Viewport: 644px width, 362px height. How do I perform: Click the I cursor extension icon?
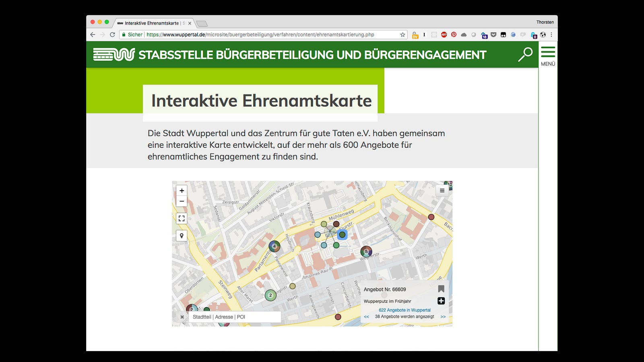tap(424, 35)
